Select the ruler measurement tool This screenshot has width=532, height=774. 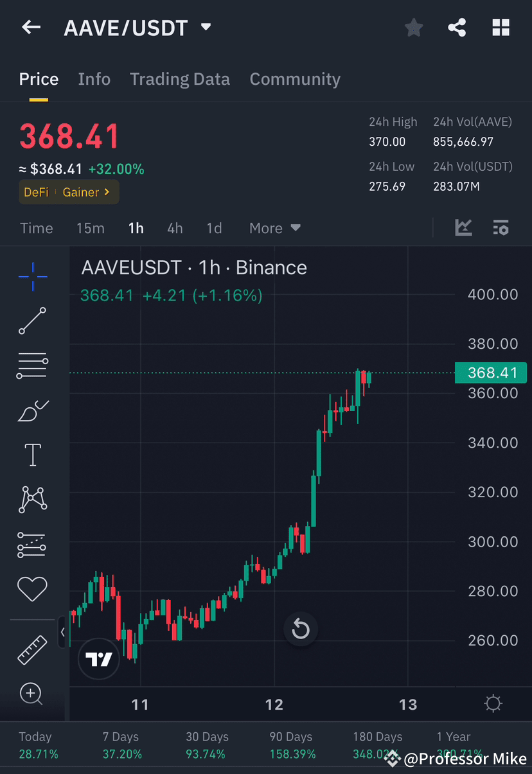point(32,649)
